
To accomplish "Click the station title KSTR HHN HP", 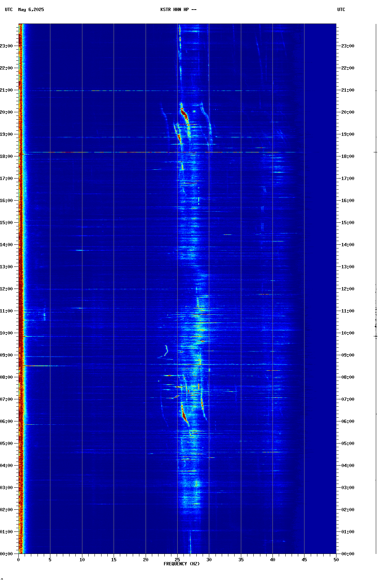I will click(175, 10).
